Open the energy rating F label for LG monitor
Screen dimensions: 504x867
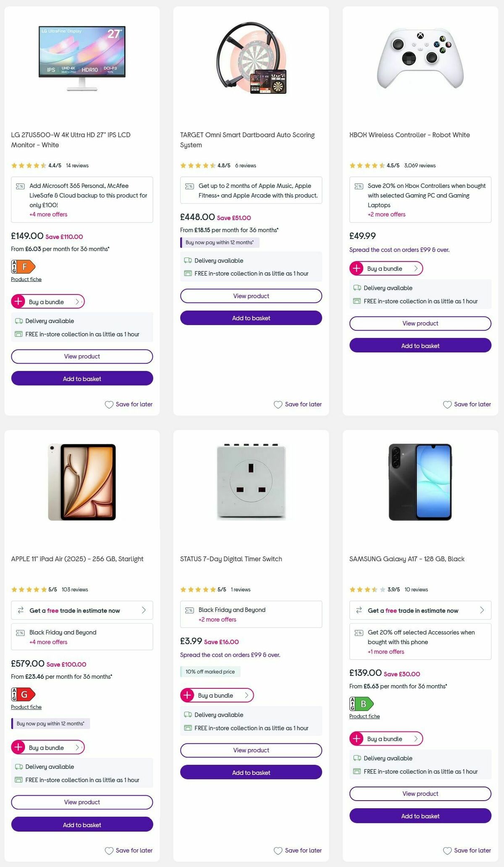click(23, 266)
